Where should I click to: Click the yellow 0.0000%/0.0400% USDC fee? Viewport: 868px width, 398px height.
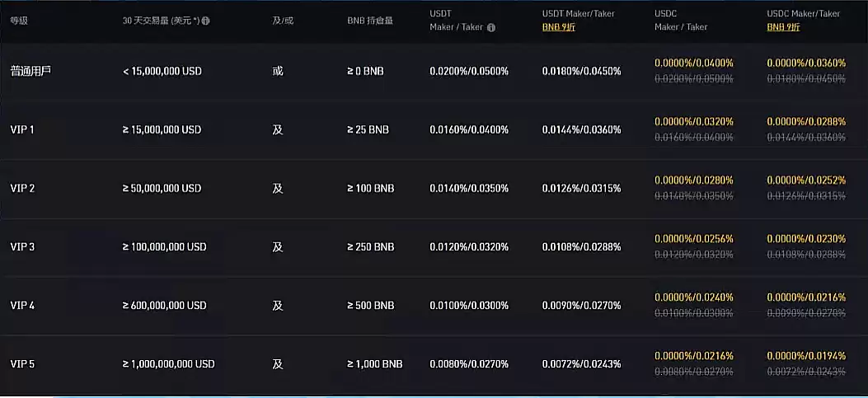[x=694, y=63]
